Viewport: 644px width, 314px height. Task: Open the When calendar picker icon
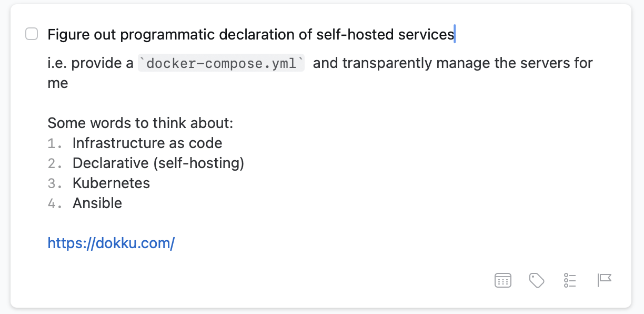click(503, 280)
